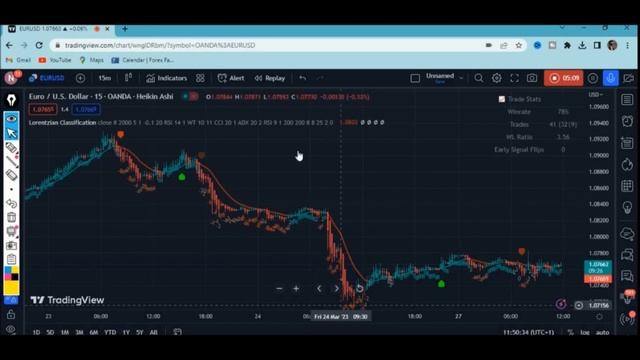640x360 pixels.
Task: Open the Watchlist panel icon
Action: (627, 100)
